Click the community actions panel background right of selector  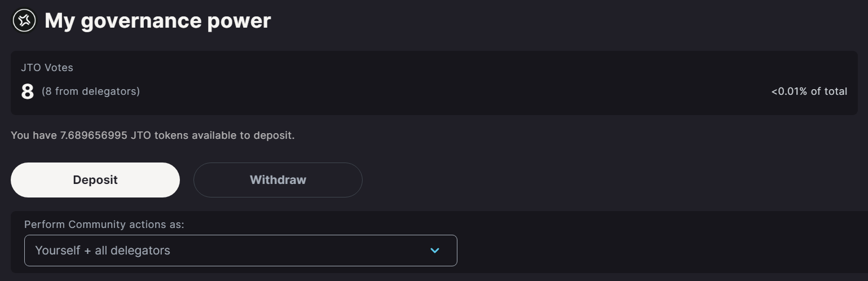(660, 243)
